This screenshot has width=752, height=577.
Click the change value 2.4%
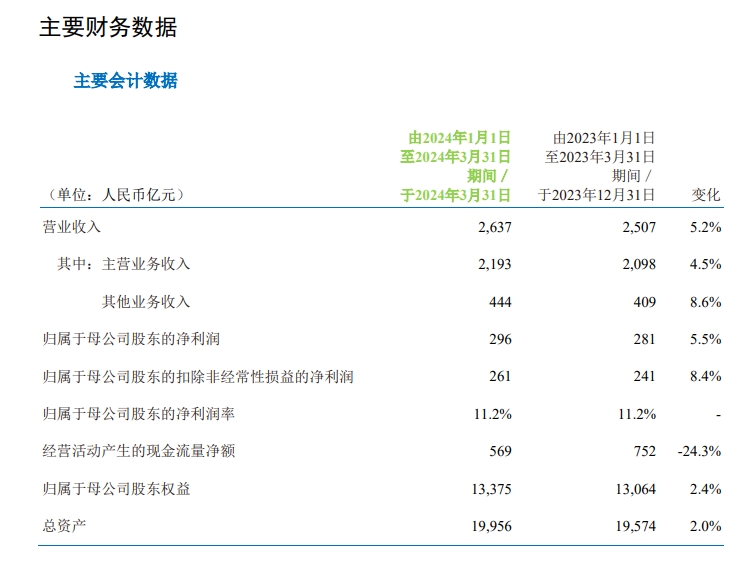[x=706, y=489]
